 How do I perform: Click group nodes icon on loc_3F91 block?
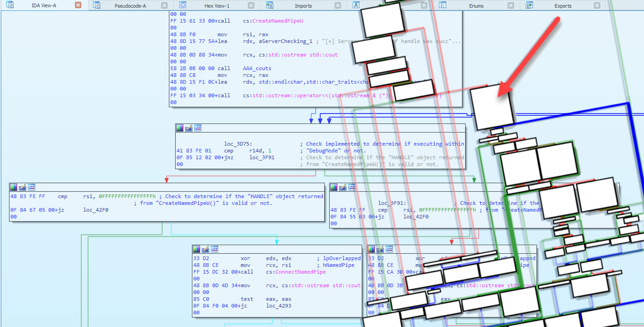[352, 187]
